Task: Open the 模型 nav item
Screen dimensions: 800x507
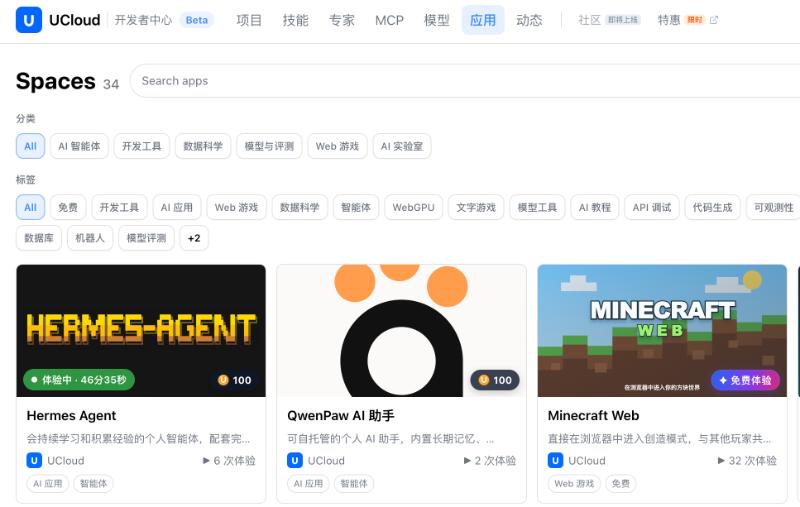Action: point(437,20)
